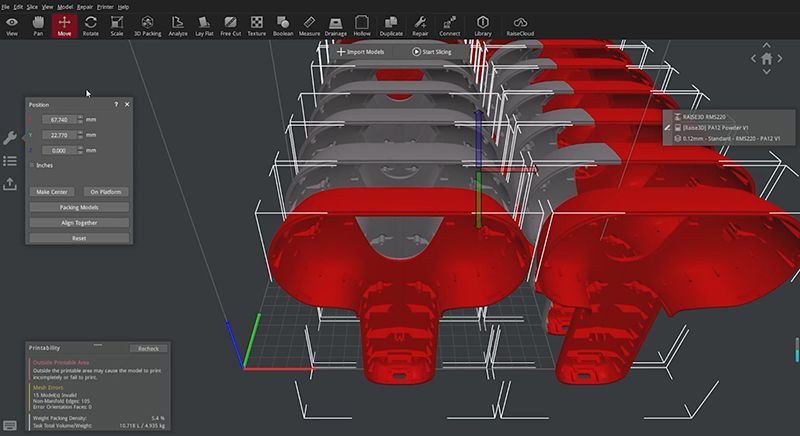Launch the Repair tool
Image resolution: width=800 pixels, height=436 pixels.
pos(420,24)
